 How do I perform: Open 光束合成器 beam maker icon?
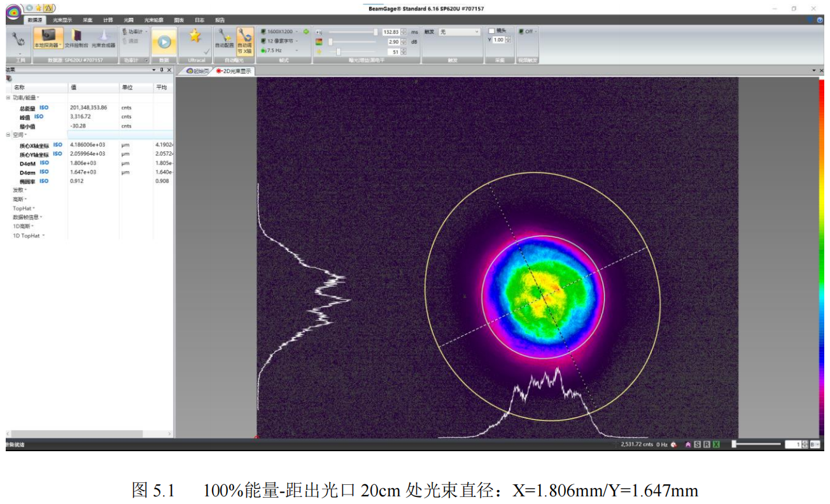(103, 37)
